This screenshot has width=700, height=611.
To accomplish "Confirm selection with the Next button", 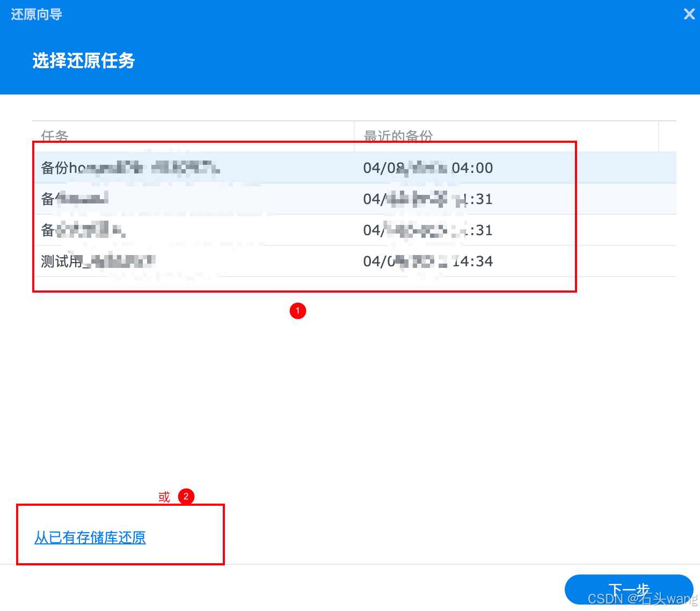I will coord(629,589).
